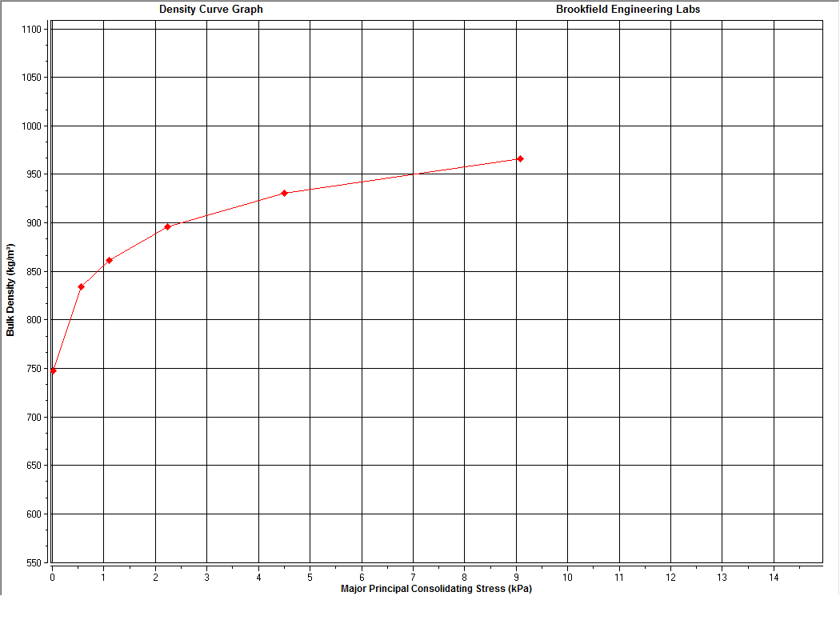Click the Bulk Density axis title
Screen dimensions: 840x632
[x=10, y=288]
